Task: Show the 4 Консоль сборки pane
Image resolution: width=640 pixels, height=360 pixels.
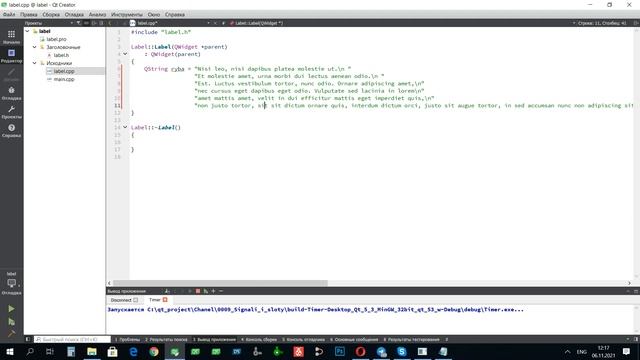Action: pyautogui.click(x=259, y=339)
